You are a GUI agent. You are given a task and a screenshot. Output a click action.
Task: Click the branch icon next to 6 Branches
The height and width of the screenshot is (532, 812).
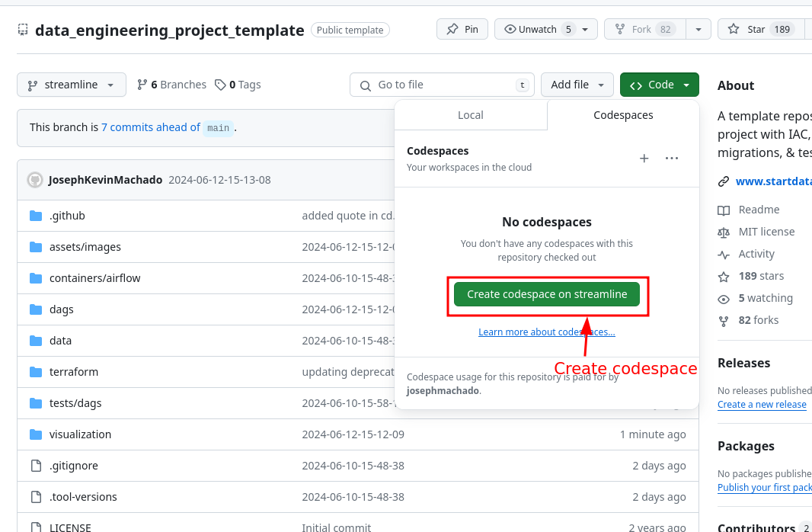click(x=142, y=84)
